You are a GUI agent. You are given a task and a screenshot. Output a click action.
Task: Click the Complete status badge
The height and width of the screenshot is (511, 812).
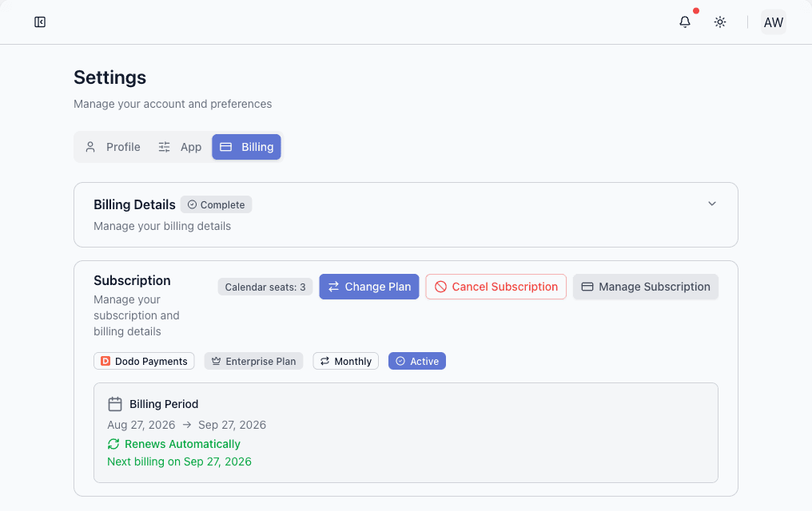[216, 204]
